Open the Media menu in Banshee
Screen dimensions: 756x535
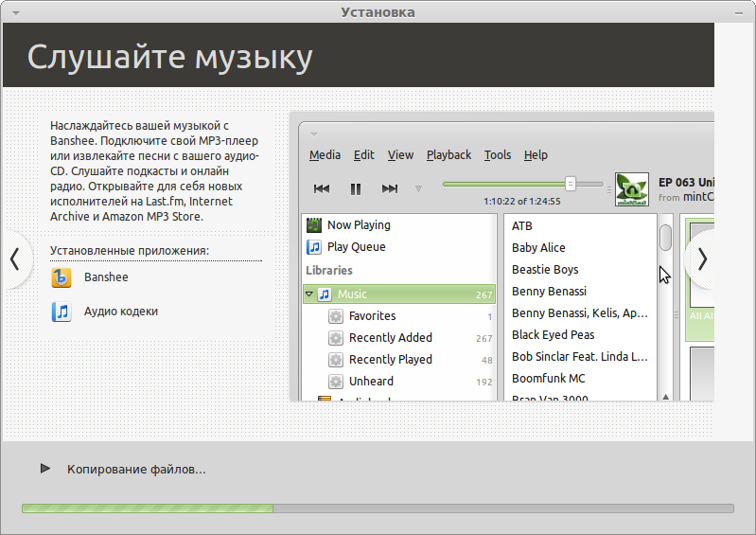325,155
